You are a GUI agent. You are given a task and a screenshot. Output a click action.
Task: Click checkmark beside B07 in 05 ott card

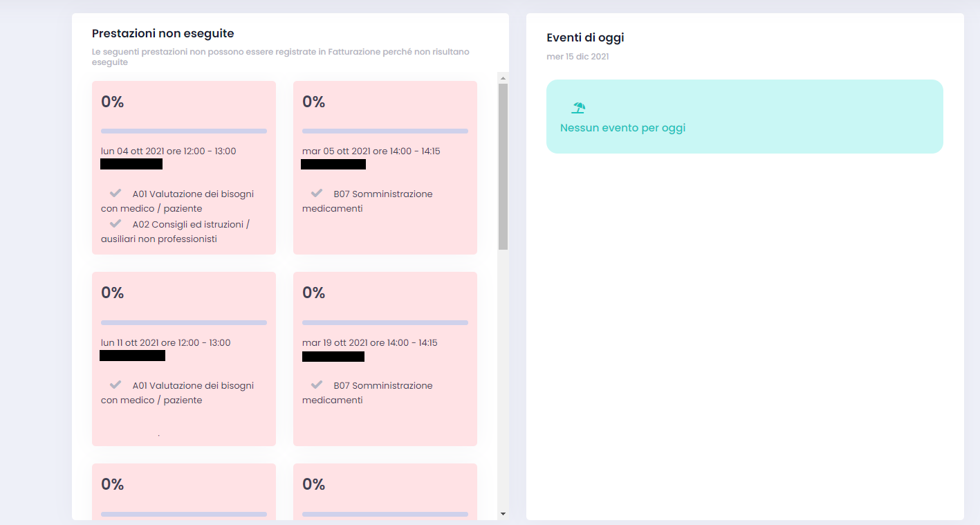pyautogui.click(x=317, y=193)
